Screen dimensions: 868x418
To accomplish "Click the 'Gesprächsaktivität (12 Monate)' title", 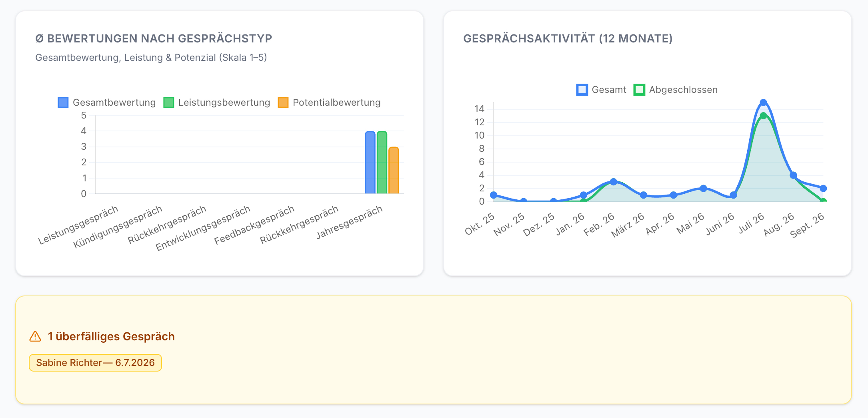I will click(x=568, y=38).
